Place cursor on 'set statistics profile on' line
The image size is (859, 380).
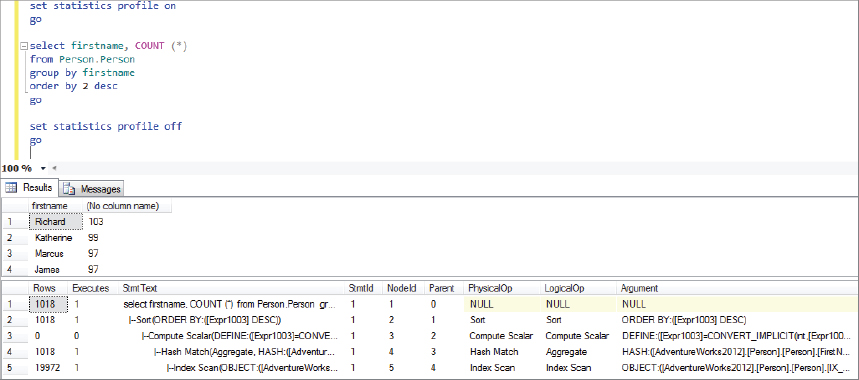click(x=103, y=6)
